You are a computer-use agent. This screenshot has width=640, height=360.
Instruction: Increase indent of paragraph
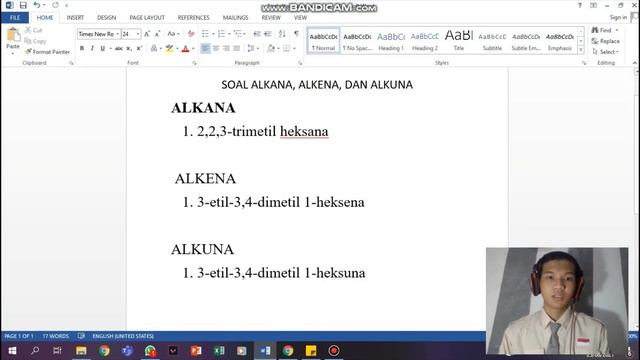pyautogui.click(x=267, y=34)
